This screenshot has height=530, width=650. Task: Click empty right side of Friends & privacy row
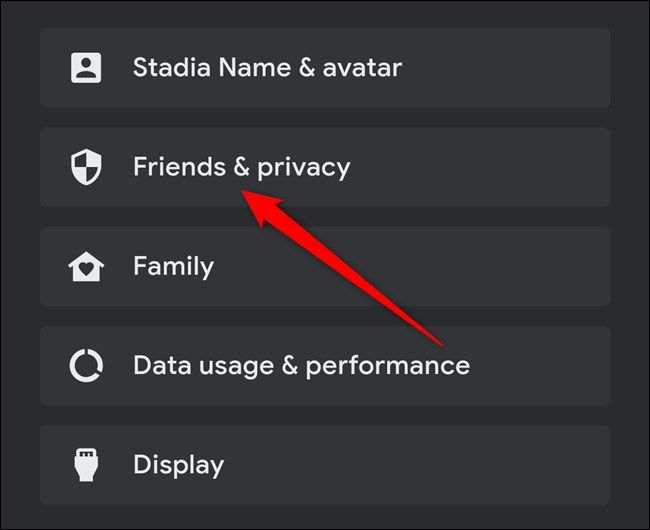coord(530,167)
